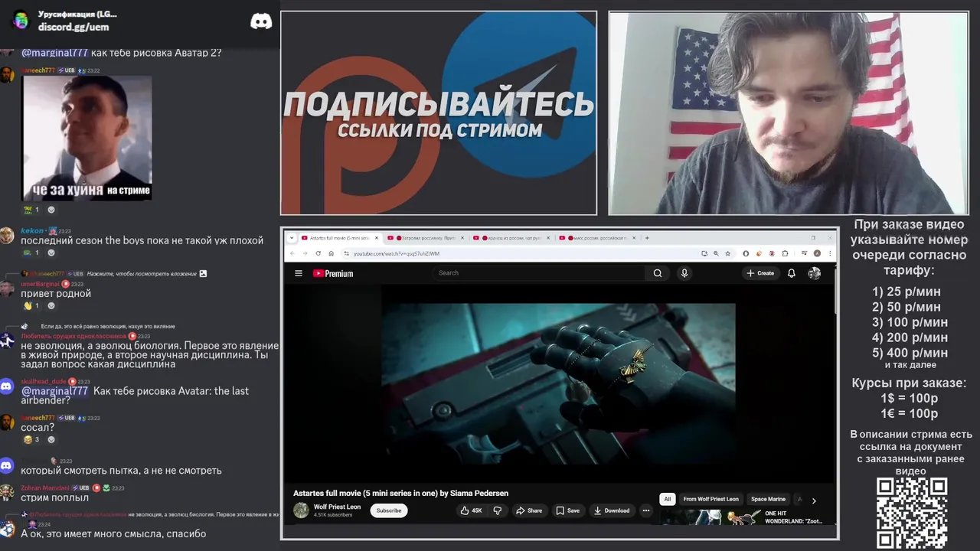Click the Wolf Priest Leon channel avatar
This screenshot has width=980, height=551.
point(301,510)
